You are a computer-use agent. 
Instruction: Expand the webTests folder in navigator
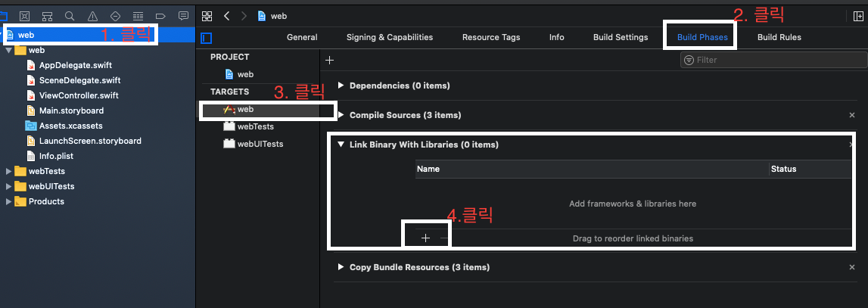coord(8,171)
